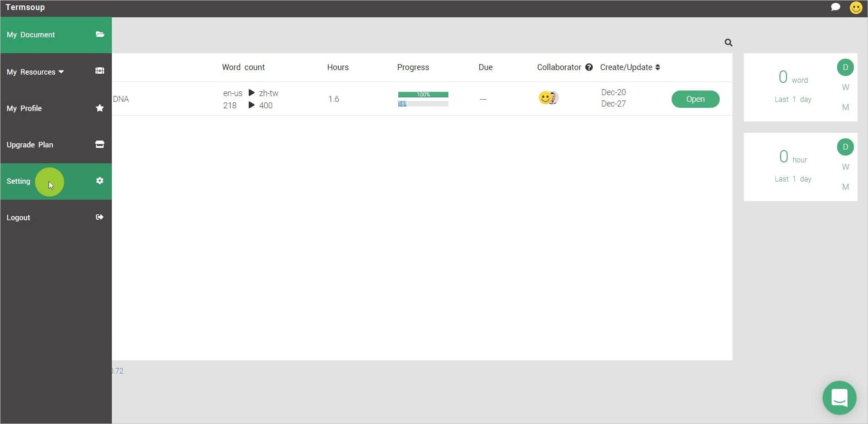
Task: Click the en-us source language text
Action: point(232,93)
